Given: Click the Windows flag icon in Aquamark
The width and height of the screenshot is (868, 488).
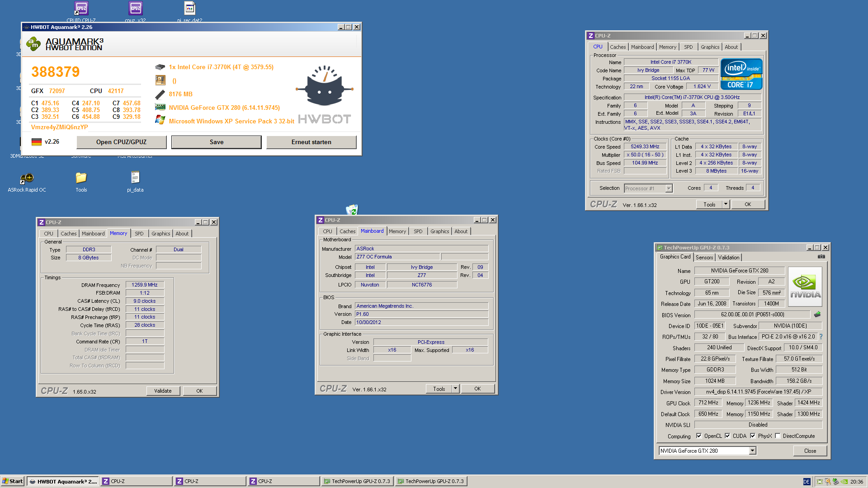Looking at the screenshot, I should 160,120.
